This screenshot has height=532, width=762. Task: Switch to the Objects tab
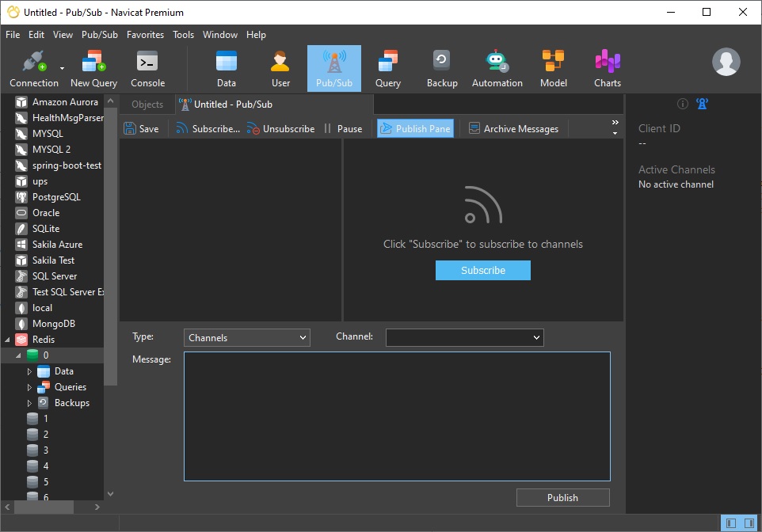coord(147,104)
